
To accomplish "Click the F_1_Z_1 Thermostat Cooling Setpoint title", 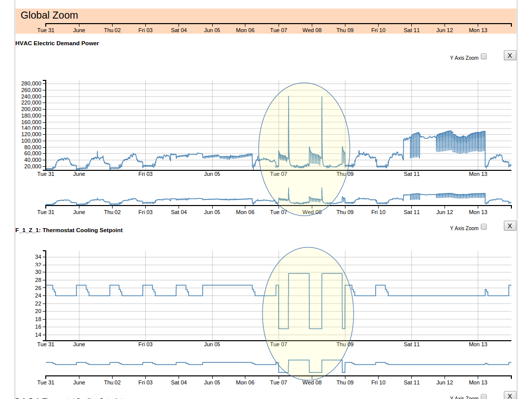I will 69,230.
